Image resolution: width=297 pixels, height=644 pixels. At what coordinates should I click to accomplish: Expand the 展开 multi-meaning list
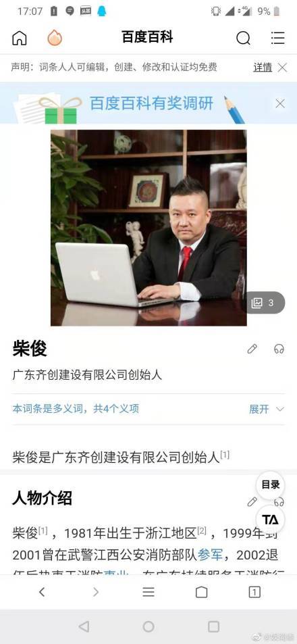point(267,409)
